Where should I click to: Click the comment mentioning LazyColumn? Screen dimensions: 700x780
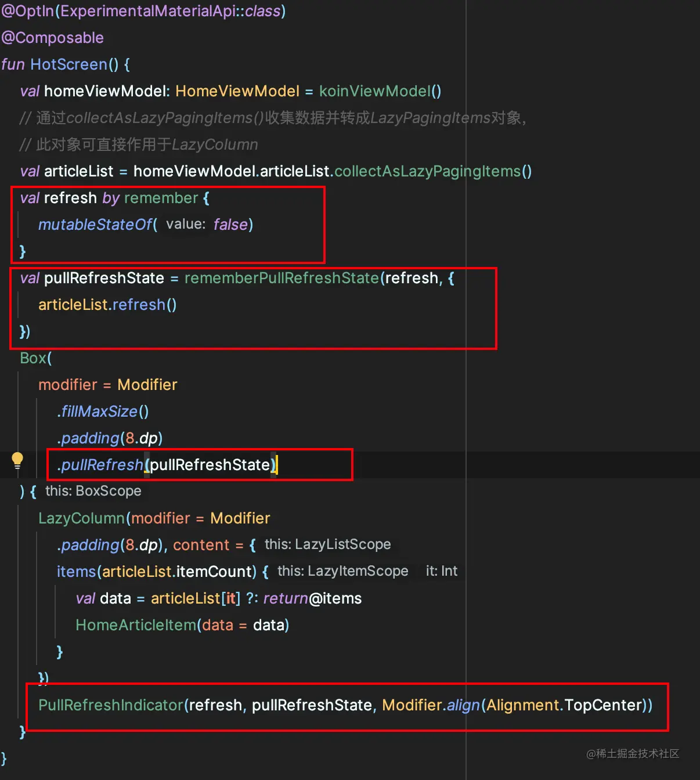click(139, 145)
